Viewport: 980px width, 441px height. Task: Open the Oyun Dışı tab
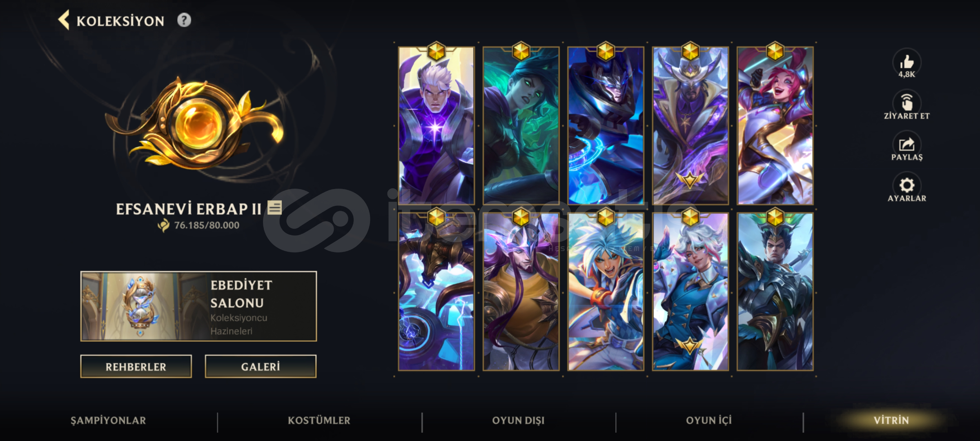pos(518,420)
